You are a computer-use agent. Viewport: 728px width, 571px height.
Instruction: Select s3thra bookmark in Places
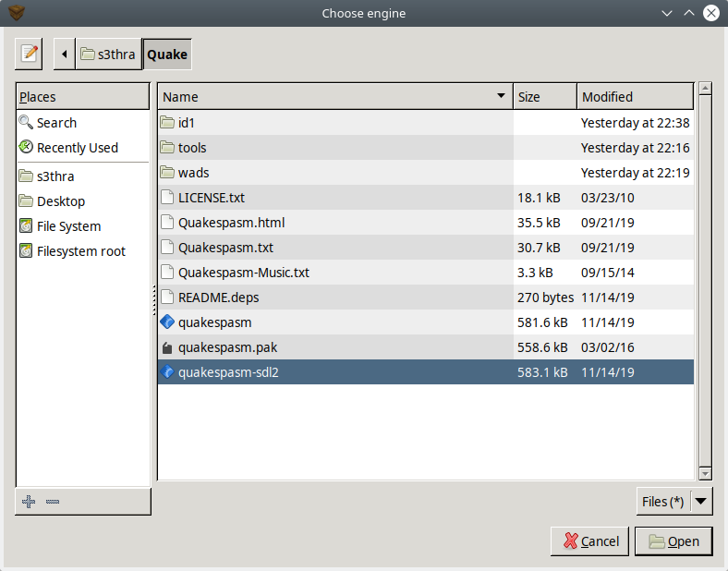tap(83, 176)
